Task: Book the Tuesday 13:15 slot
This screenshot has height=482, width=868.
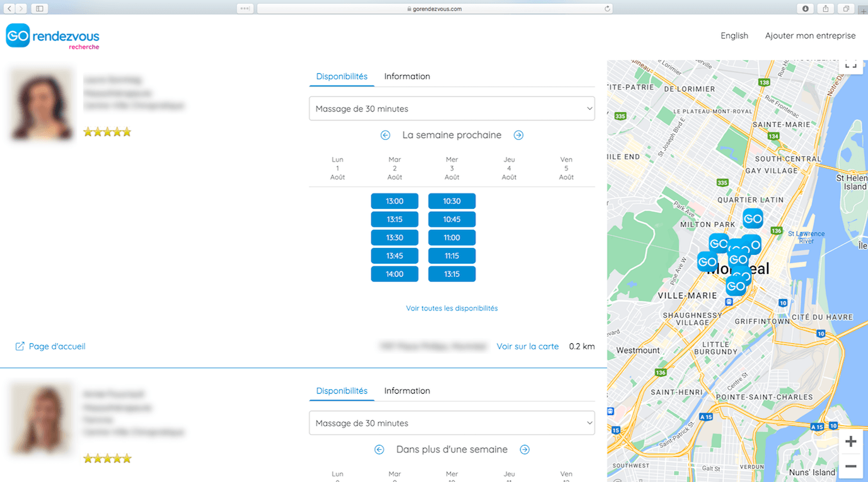Action: 395,220
